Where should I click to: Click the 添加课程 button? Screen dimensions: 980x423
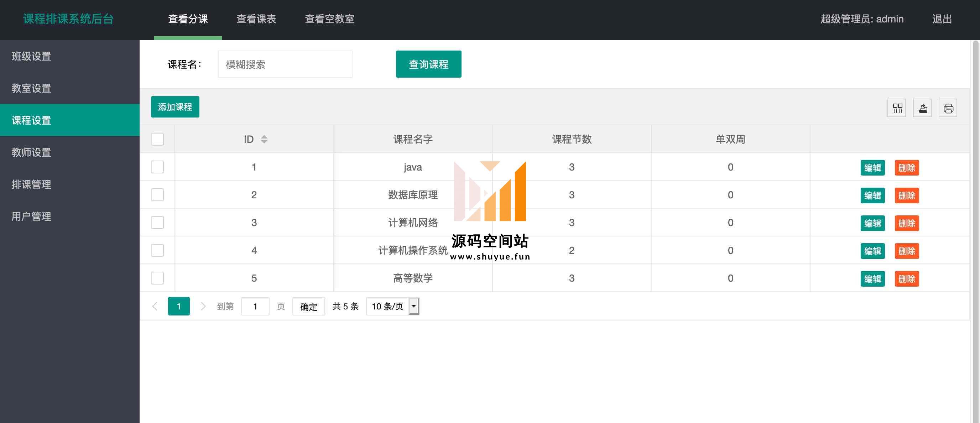coord(175,107)
